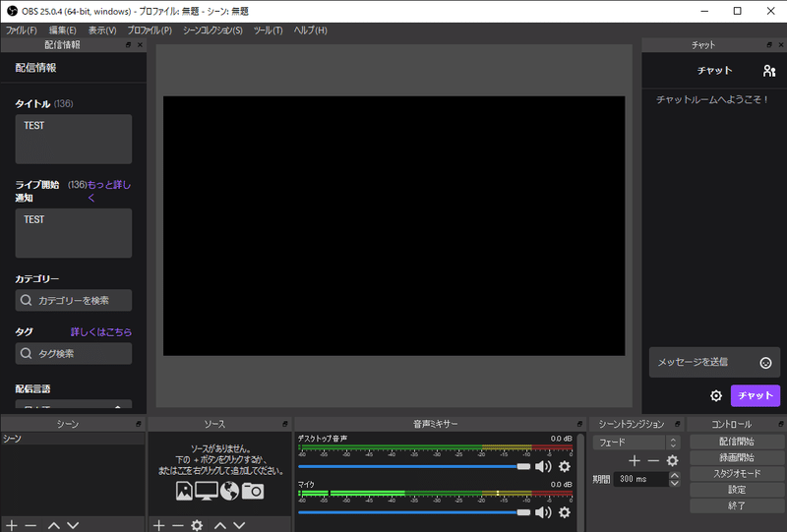Start recording with 録画開始
The width and height of the screenshot is (787, 532).
736,457
